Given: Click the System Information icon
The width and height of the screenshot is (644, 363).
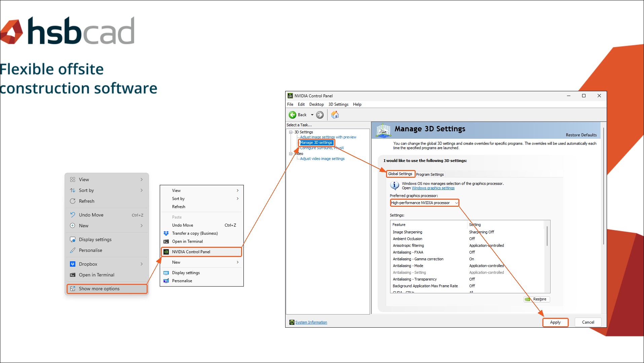Looking at the screenshot, I should coord(292,322).
